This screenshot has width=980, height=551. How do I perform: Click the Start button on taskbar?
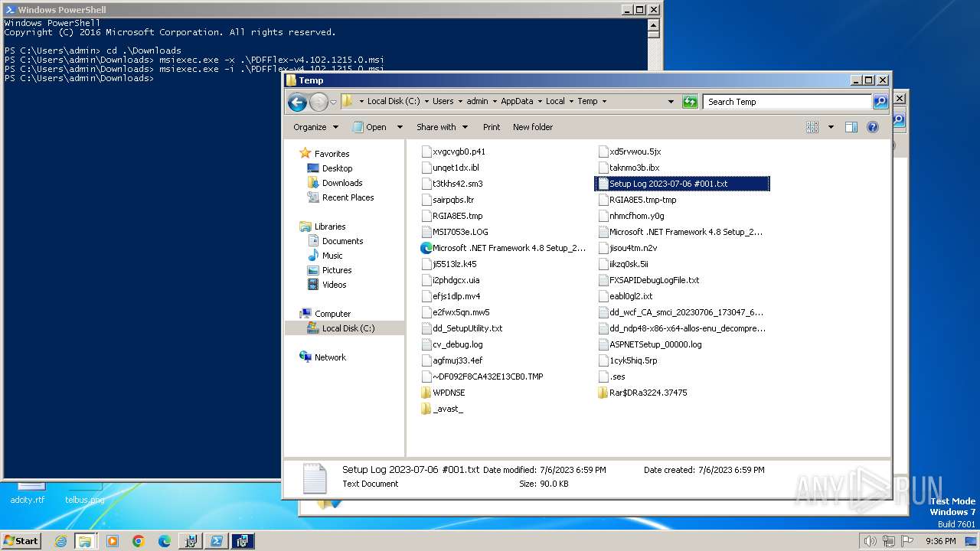[21, 540]
